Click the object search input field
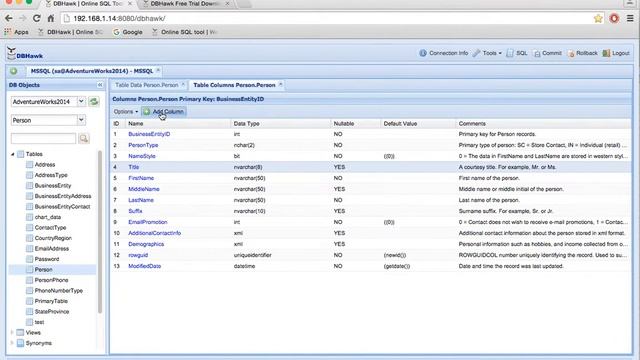Viewport: 640px width, 360px height. 43,138
